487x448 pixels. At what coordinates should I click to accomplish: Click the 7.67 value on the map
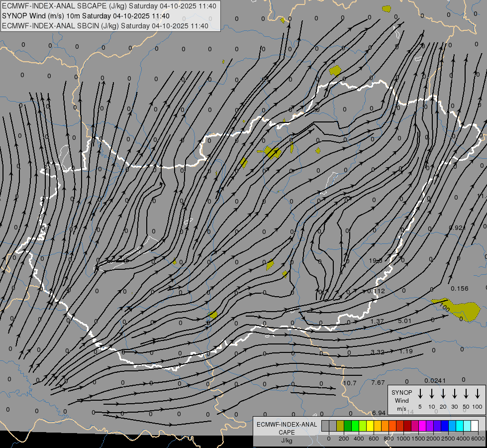(x=378, y=382)
